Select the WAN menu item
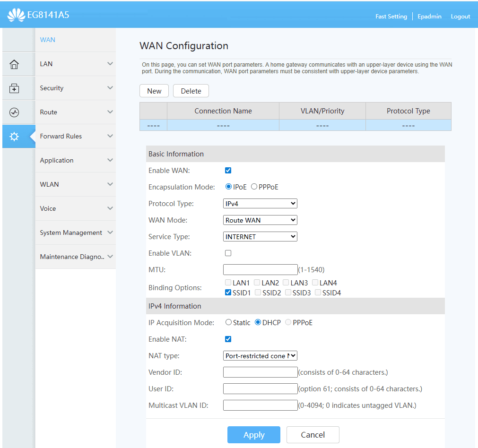This screenshot has width=478, height=448. [48, 40]
